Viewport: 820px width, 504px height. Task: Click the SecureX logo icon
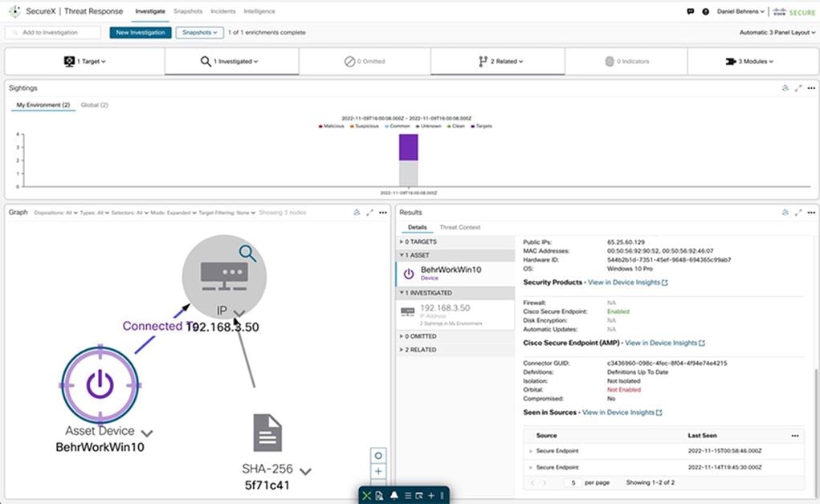pyautogui.click(x=14, y=11)
